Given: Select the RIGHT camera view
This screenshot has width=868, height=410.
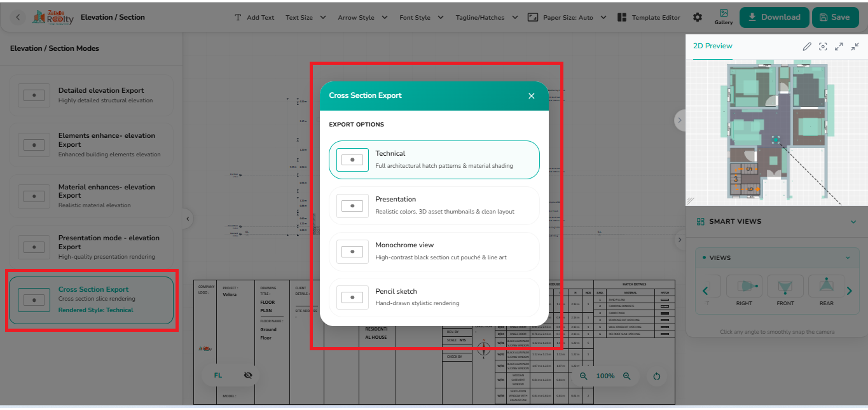Looking at the screenshot, I should (744, 291).
